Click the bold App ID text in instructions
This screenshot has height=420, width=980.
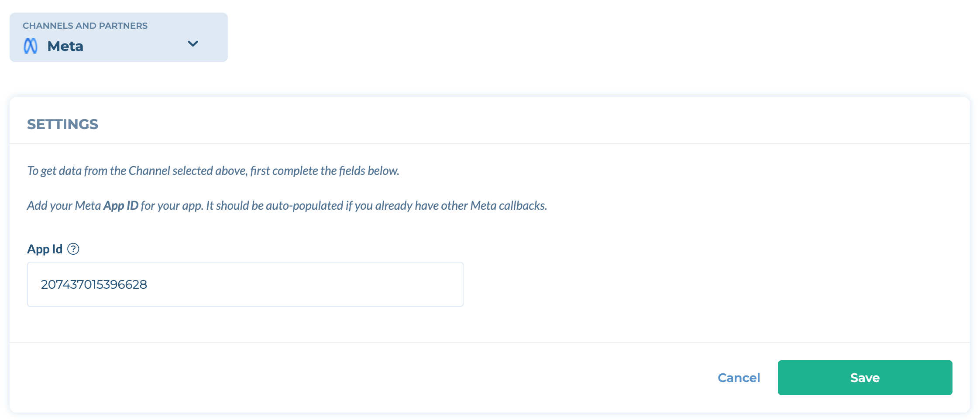tap(121, 205)
